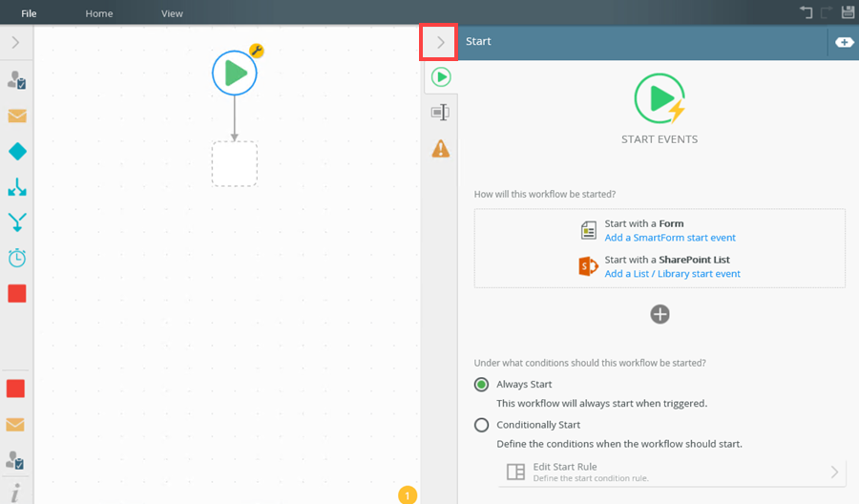Select the Split step icon

[x=17, y=187]
